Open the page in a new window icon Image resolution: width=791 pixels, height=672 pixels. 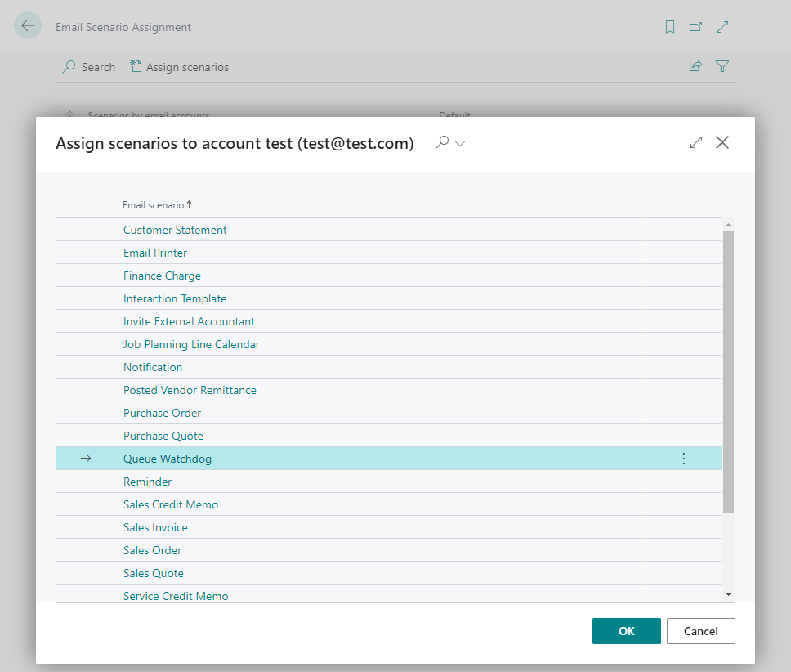coord(695,26)
